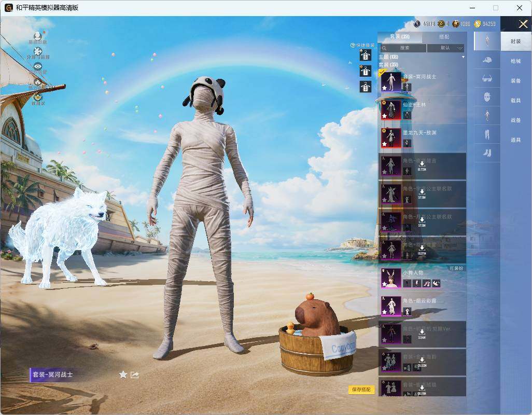This screenshot has height=415, width=532.
Task: Open the top-left avatar icon with red dot
Action: point(38,37)
